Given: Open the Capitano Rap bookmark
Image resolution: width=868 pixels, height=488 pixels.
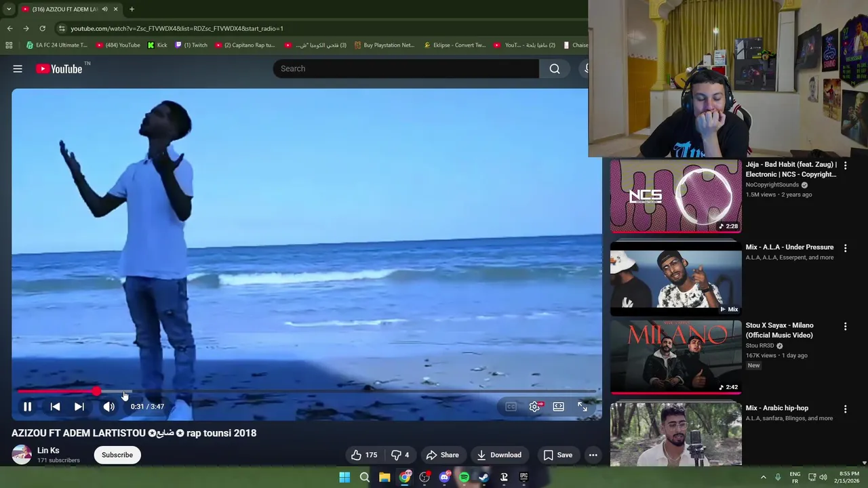Looking at the screenshot, I should point(245,45).
